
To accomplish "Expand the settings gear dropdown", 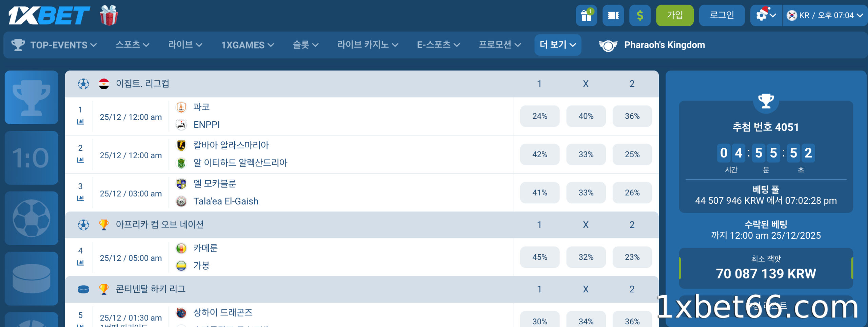I will pyautogui.click(x=765, y=15).
